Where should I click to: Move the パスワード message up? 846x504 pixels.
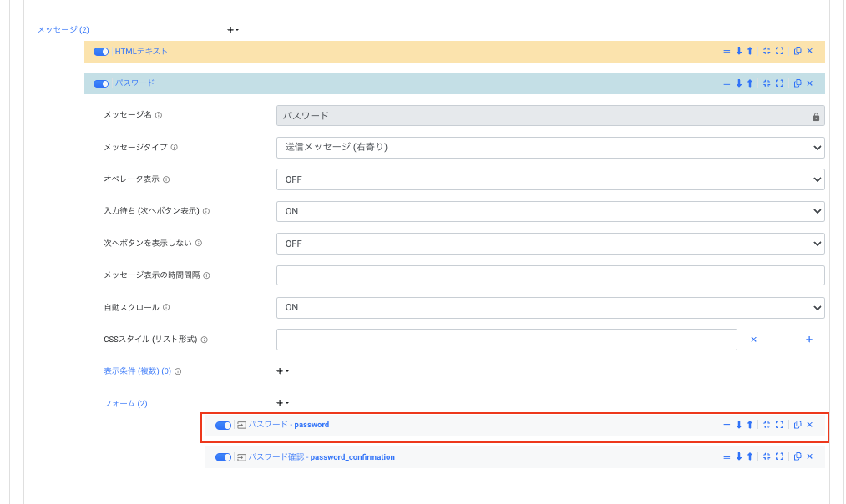pyautogui.click(x=750, y=83)
